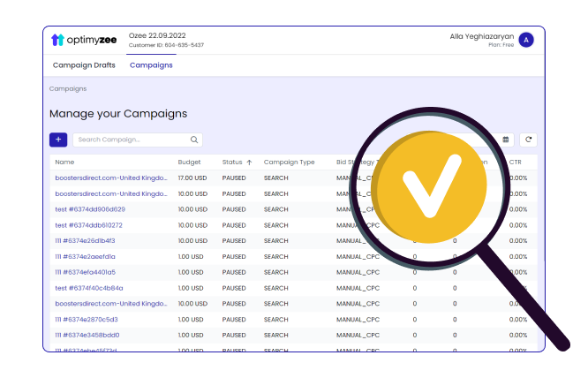Open campaign test #6374f40c4b84a

click(x=88, y=288)
